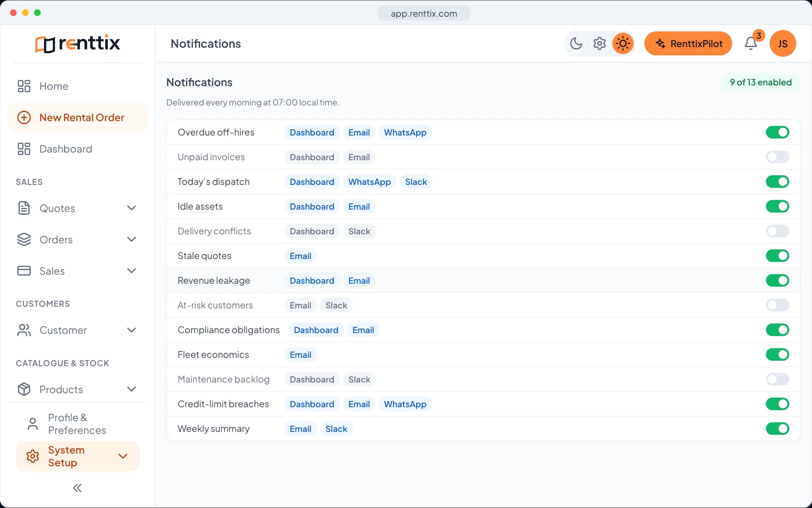Expand the Sales submenu chevron
The image size is (812, 508).
tap(132, 271)
